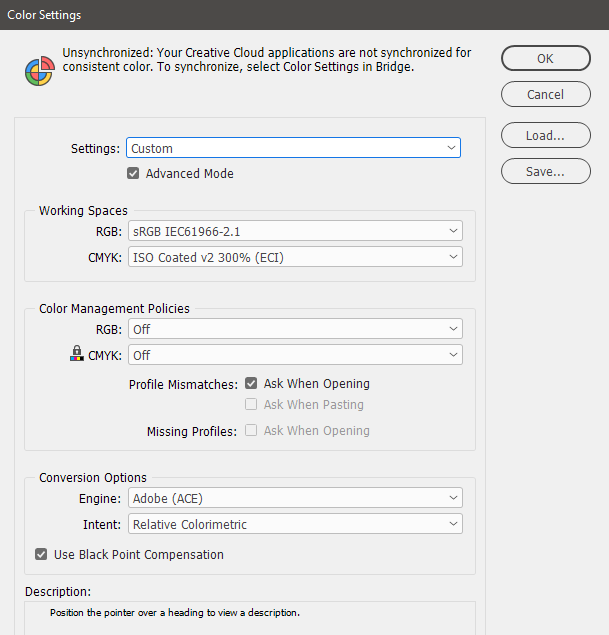Click Missing Profiles Ask When Opening checkbox
Image resolution: width=609 pixels, height=635 pixels.
tap(251, 431)
